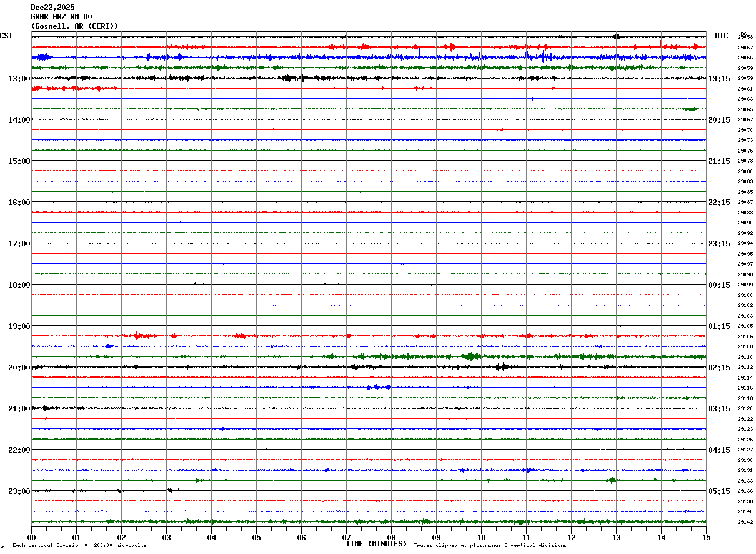Click the minute-axis tick label '02'
The width and height of the screenshot is (756, 554).
click(121, 538)
